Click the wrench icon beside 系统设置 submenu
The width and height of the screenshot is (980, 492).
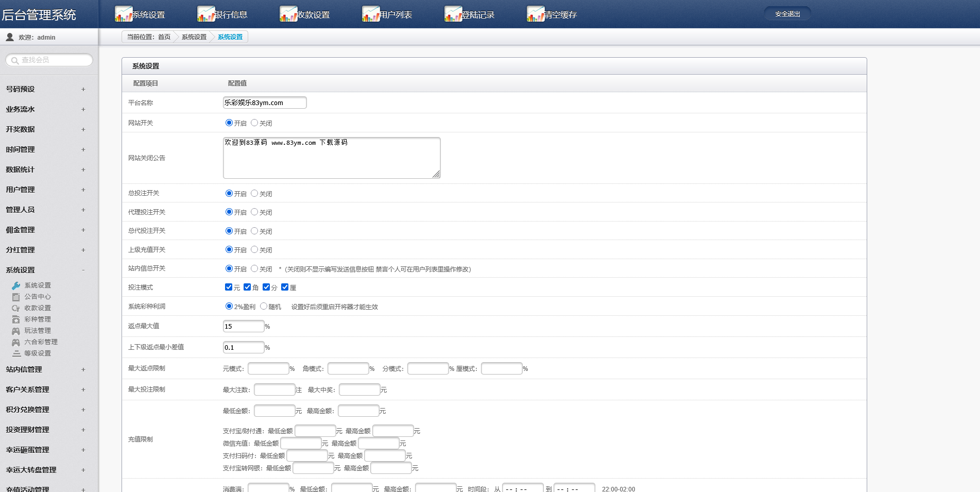[16, 285]
